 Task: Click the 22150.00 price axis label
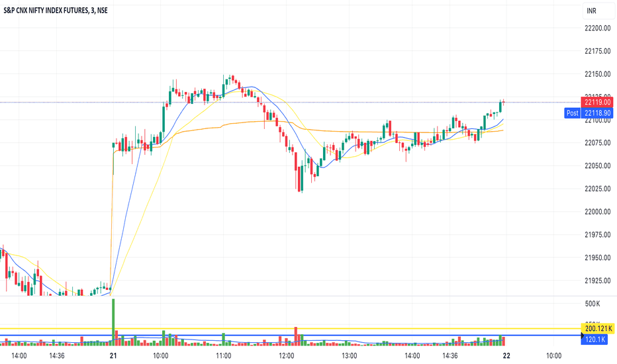597,74
